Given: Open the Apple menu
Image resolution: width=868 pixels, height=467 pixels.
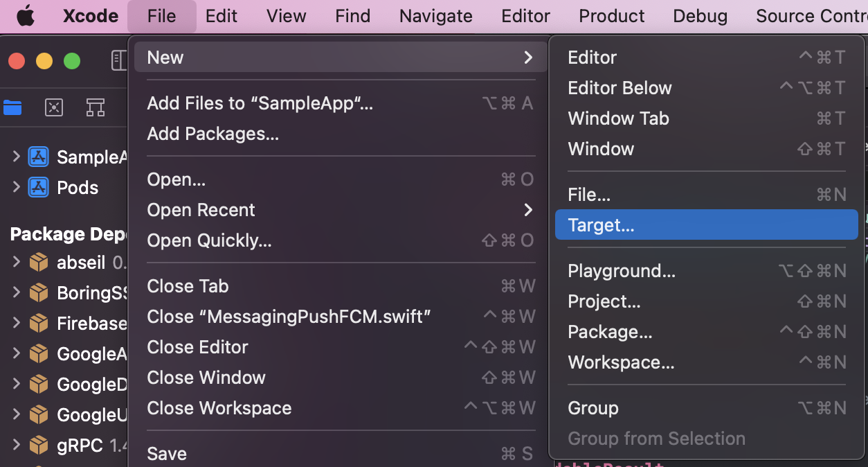Looking at the screenshot, I should (26, 16).
